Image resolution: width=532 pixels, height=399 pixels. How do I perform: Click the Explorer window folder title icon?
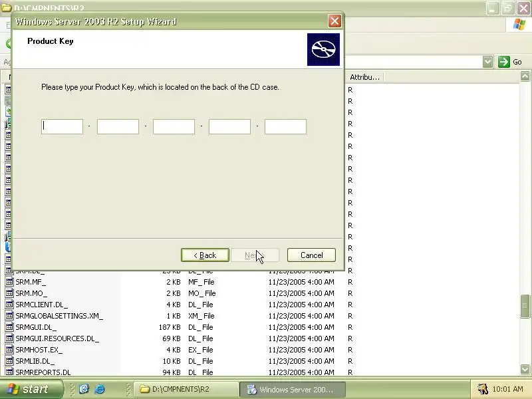7,7
